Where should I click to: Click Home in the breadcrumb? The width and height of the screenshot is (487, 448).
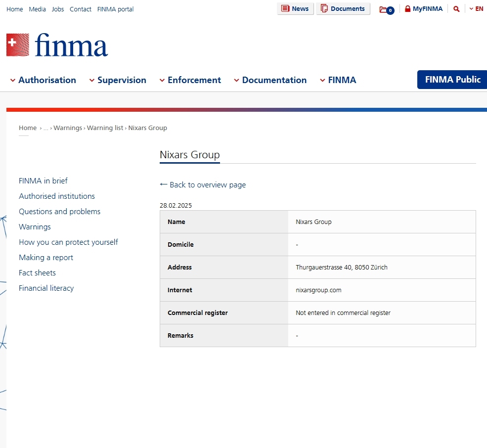pos(28,128)
